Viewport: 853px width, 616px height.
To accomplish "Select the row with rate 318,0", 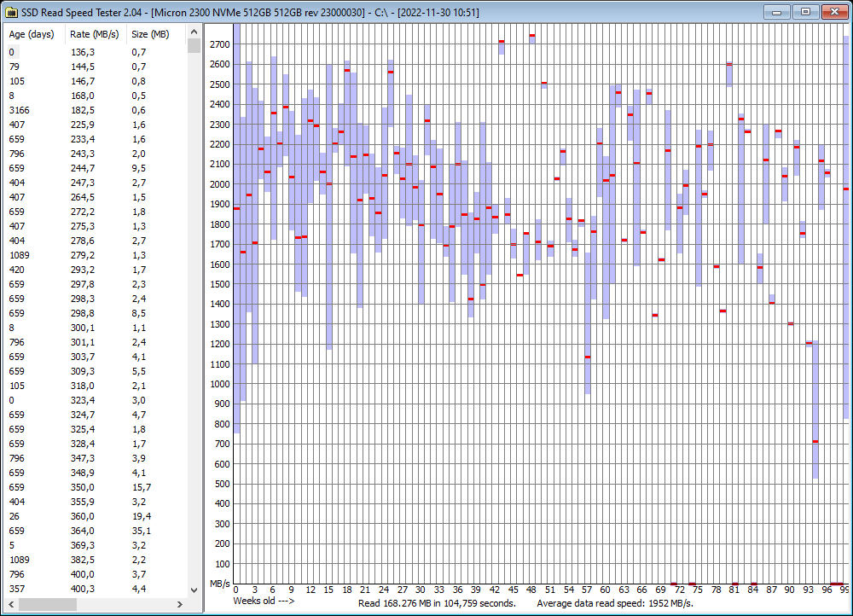I will [x=96, y=386].
